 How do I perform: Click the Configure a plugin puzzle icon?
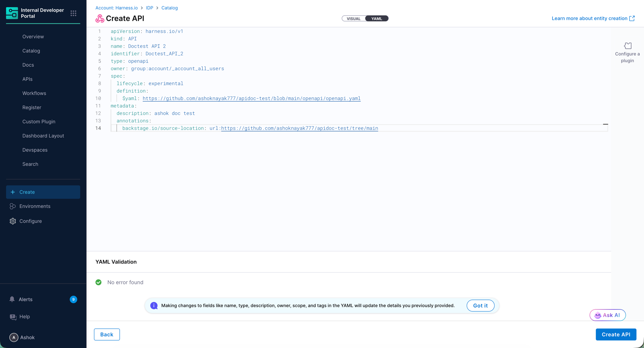(628, 46)
